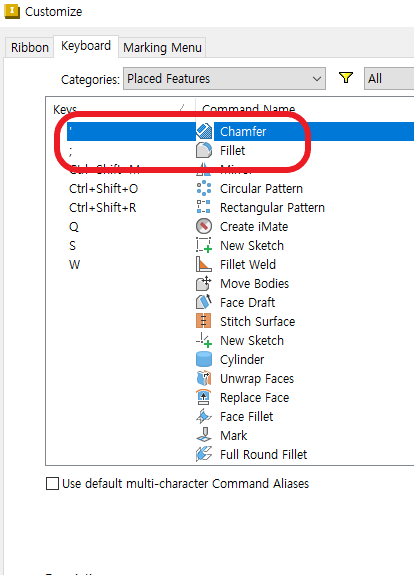Open the Categories dropdown
414x575 pixels.
pyautogui.click(x=224, y=78)
